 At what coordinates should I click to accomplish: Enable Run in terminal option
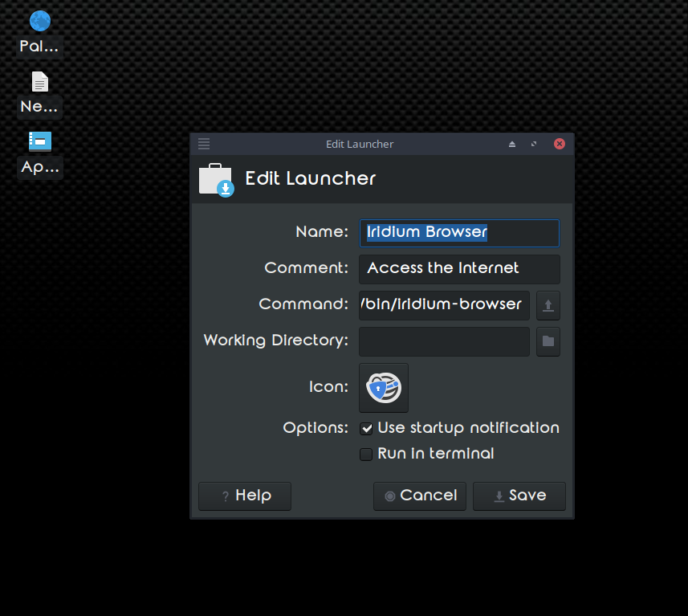point(366,454)
